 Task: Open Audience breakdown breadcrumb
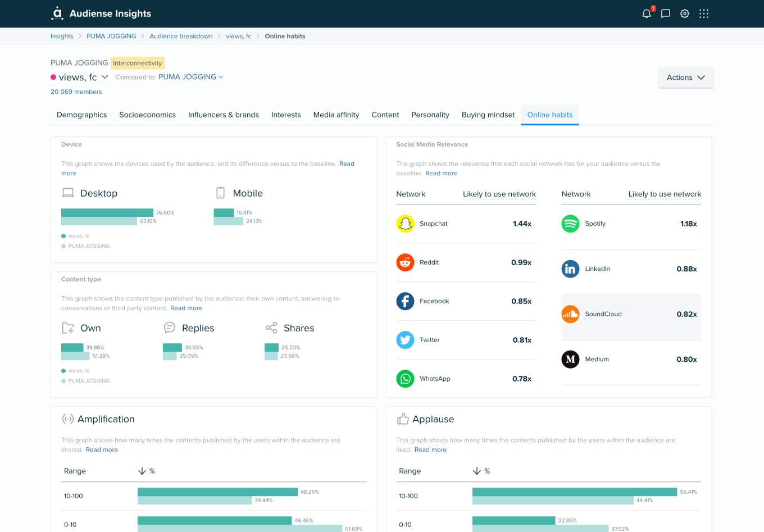[181, 36]
